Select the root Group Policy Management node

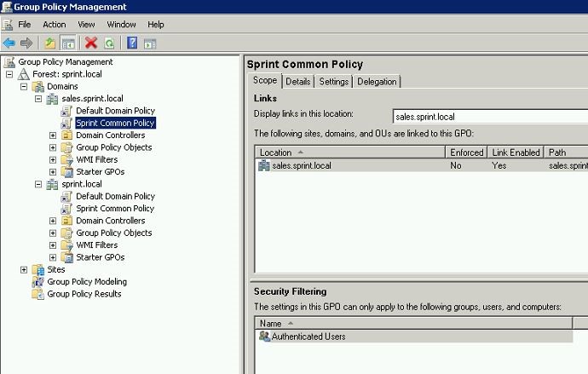(66, 62)
